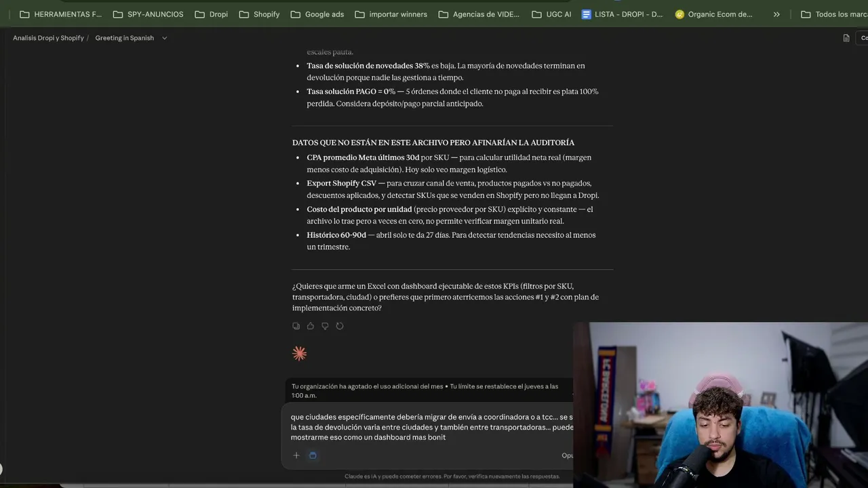Open the document icon at top right
Screen dimensions: 868x488
pyautogui.click(x=846, y=38)
